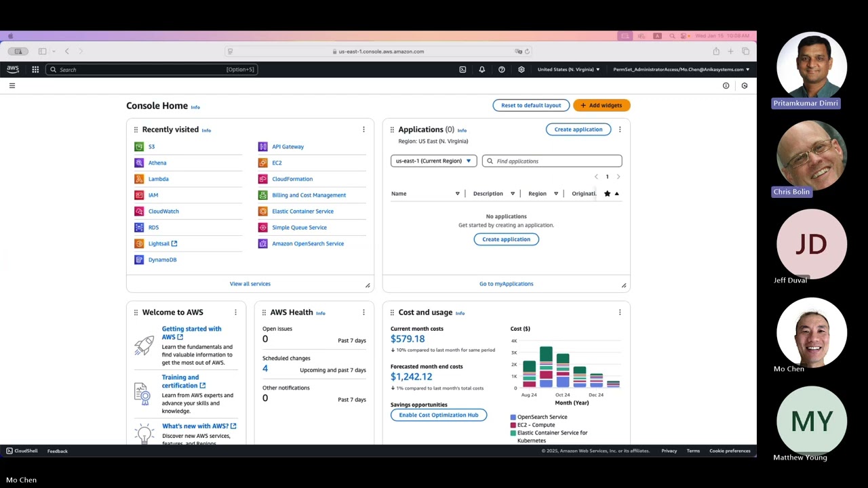
Task: Click the Amazon OpenSearch Service icon
Action: [263, 243]
